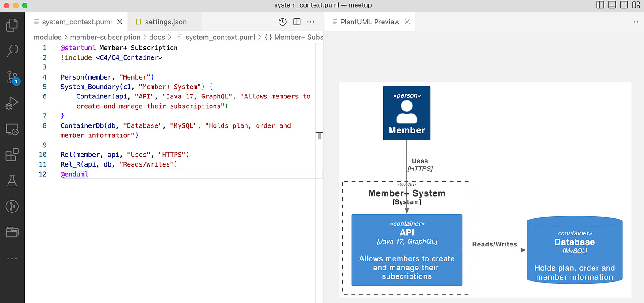Click line number 3 in gutter
Image resolution: width=644 pixels, height=303 pixels.
(44, 67)
